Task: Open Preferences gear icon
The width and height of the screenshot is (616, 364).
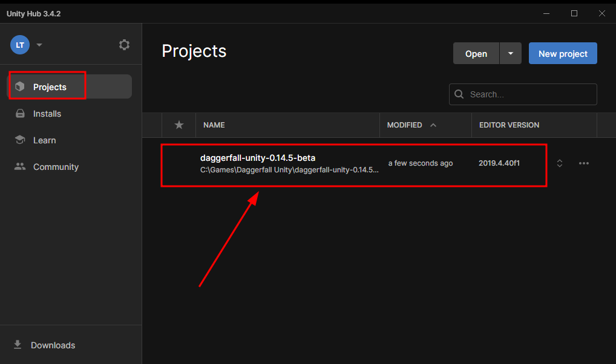Action: (x=124, y=45)
